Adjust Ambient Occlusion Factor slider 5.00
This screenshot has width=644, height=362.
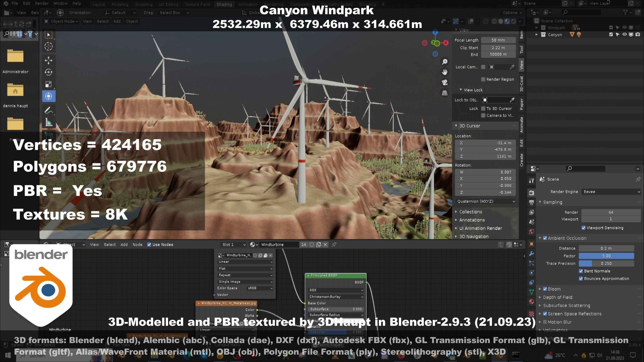tap(606, 256)
